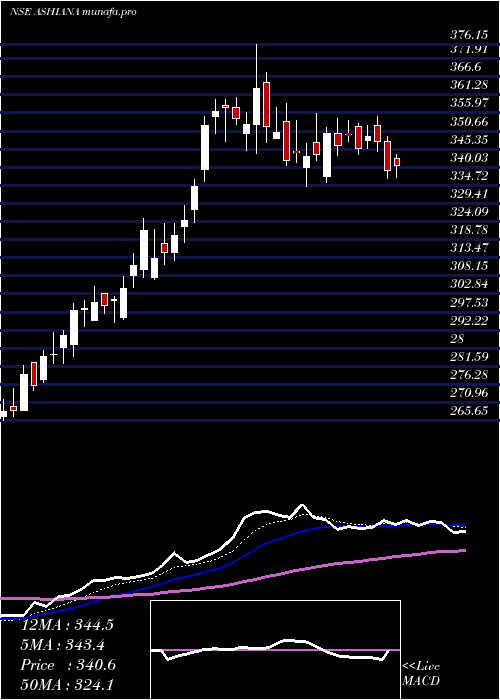The height and width of the screenshot is (700, 500).
Task: Click the 5MA : 343.4 readout
Action: click(x=62, y=645)
